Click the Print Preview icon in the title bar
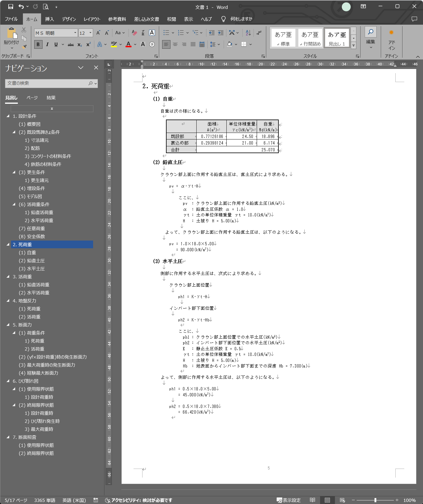423x504 pixels. [x=46, y=7]
